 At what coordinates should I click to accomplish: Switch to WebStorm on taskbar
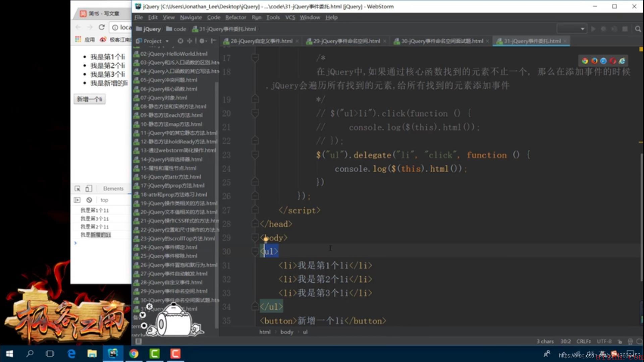click(x=113, y=354)
